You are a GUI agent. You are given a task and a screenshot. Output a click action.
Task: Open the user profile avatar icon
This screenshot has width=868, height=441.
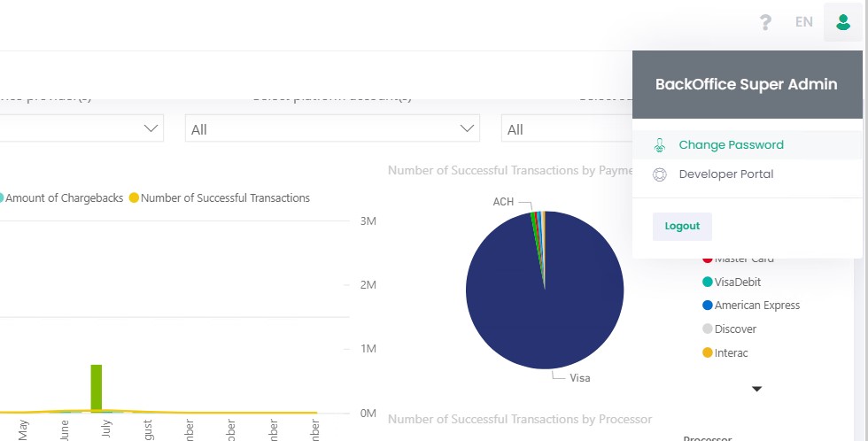point(842,22)
